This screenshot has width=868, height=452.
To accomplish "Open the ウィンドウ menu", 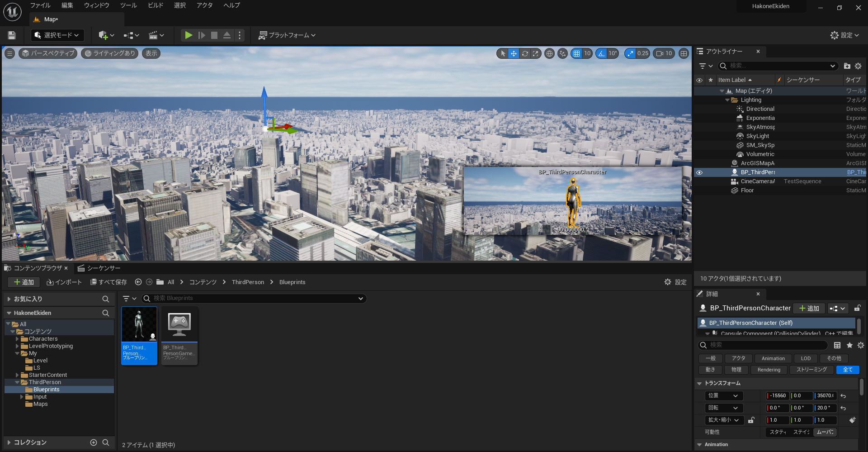I will (97, 5).
